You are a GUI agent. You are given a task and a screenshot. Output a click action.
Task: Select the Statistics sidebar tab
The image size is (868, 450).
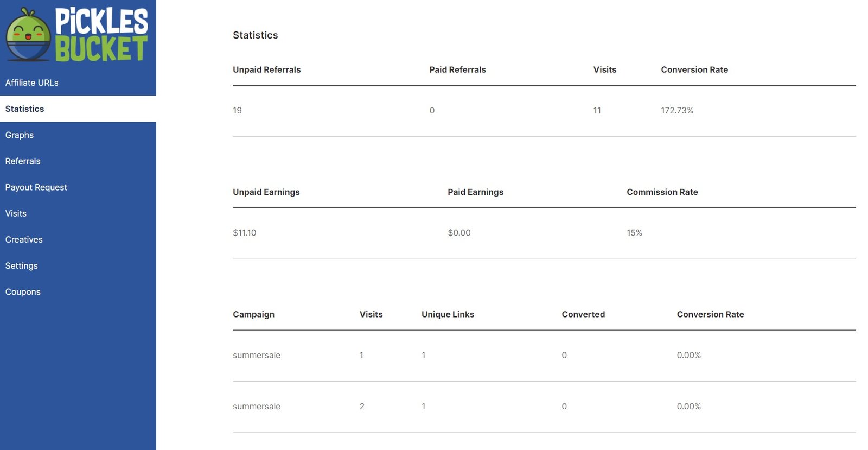click(x=25, y=109)
